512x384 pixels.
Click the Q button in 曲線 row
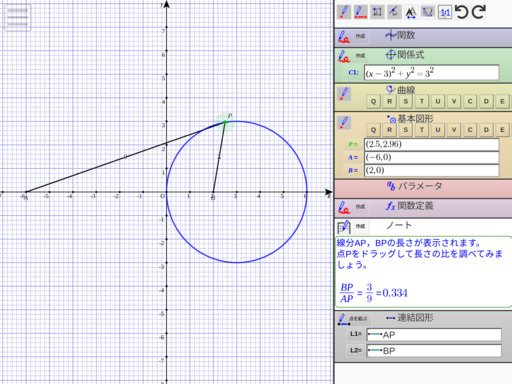(373, 101)
